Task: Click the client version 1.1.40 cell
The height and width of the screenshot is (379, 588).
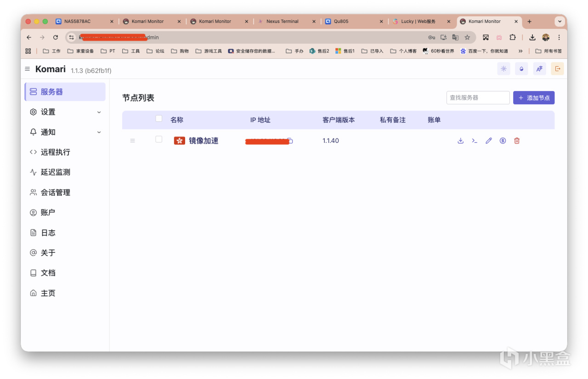Action: (x=331, y=141)
